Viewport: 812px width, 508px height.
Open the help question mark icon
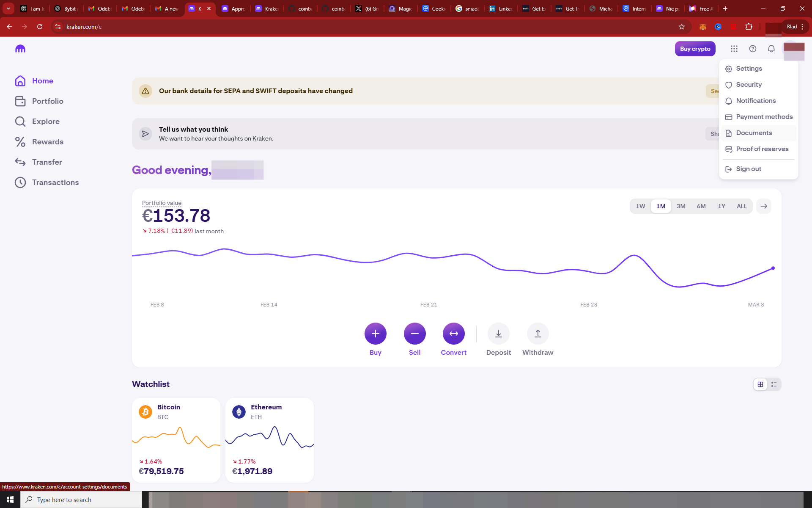click(753, 49)
